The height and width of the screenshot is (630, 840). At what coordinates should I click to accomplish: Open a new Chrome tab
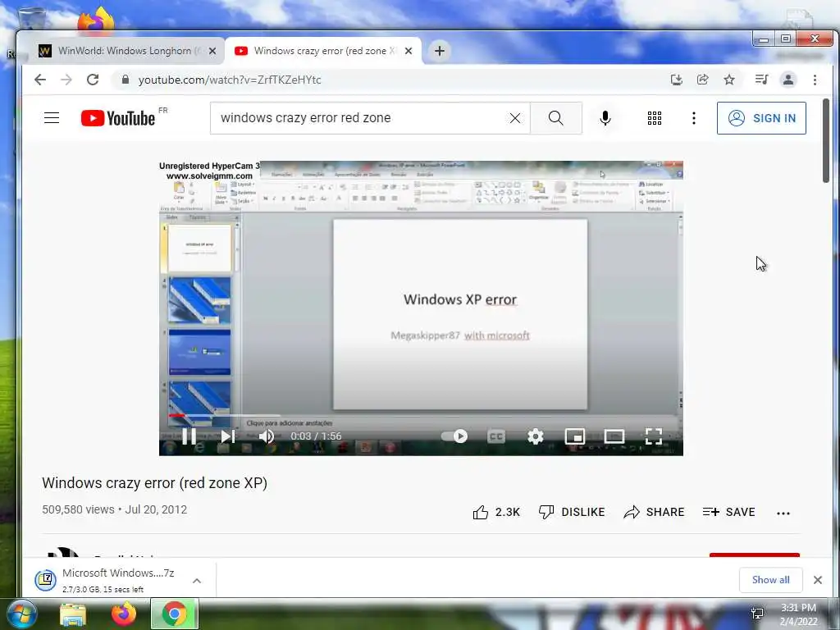pyautogui.click(x=440, y=51)
